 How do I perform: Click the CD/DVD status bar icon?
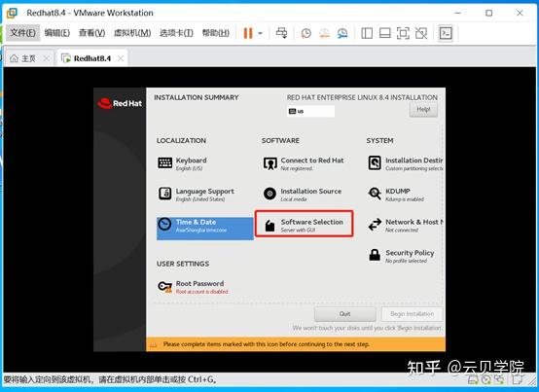point(486,379)
